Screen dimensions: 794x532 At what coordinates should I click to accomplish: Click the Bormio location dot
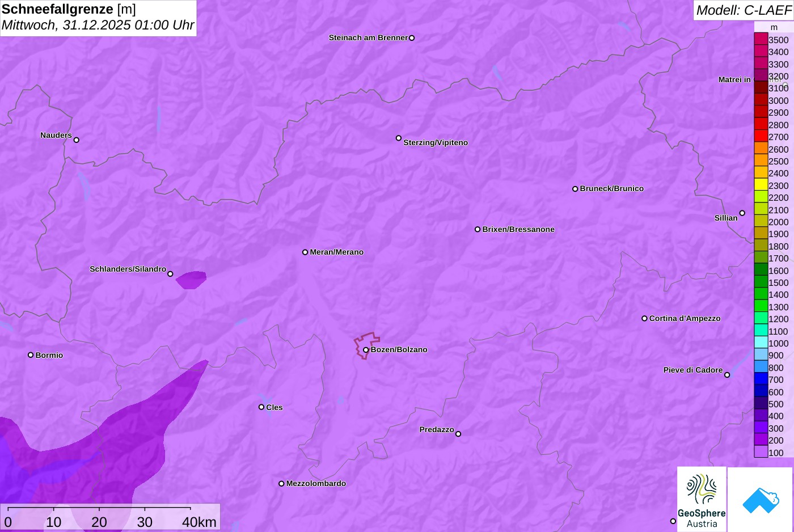(x=31, y=355)
